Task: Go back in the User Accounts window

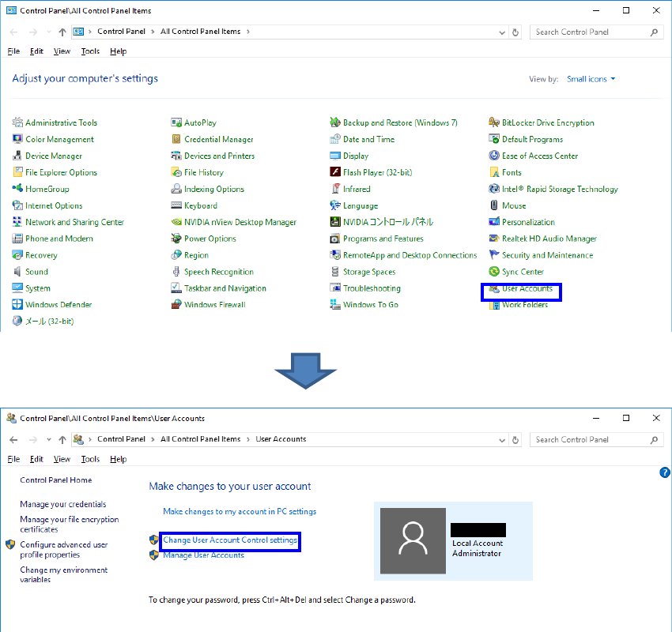Action: [x=13, y=440]
